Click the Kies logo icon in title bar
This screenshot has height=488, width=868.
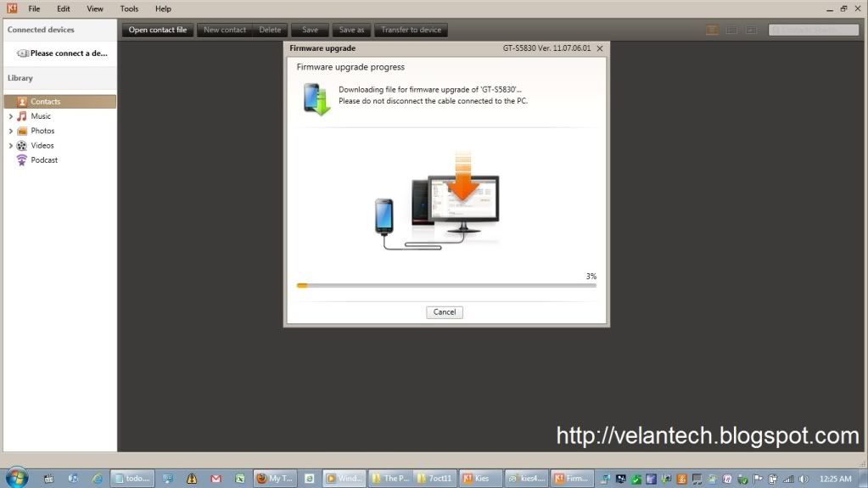click(x=12, y=8)
